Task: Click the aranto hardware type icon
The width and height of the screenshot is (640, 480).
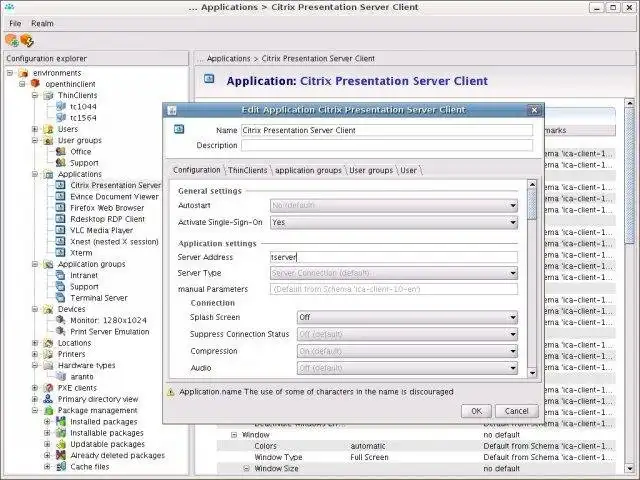Action: pos(61,376)
